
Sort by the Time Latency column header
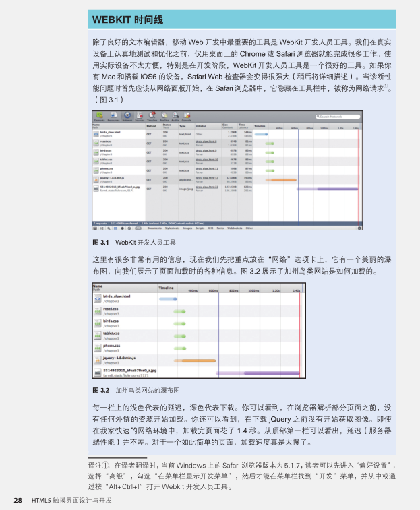(245, 126)
